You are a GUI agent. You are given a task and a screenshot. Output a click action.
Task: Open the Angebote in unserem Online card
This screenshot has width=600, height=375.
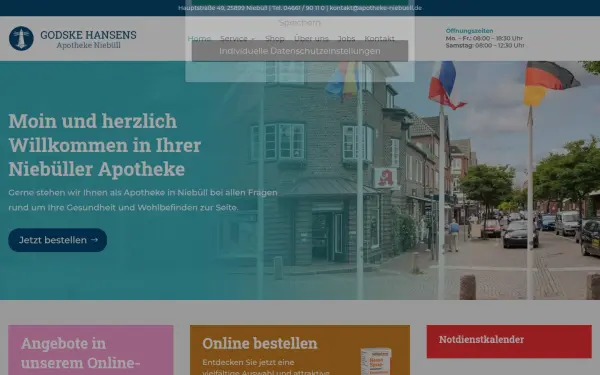pos(91,350)
